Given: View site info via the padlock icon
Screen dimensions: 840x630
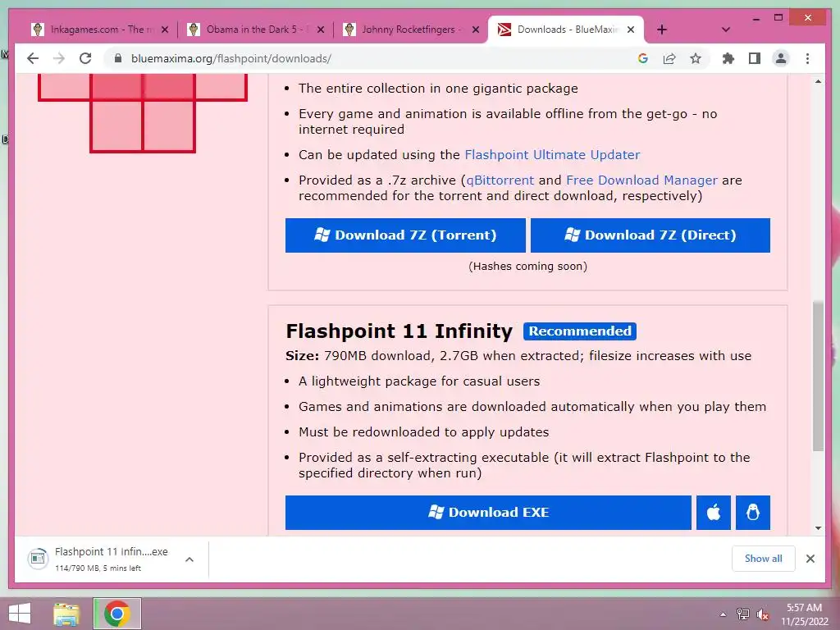Looking at the screenshot, I should [118, 58].
